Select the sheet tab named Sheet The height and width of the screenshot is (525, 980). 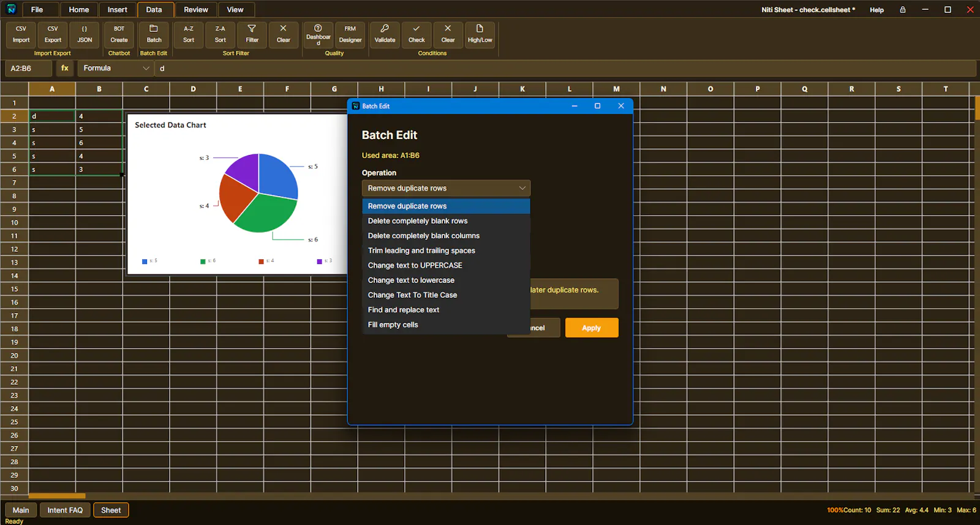coord(111,510)
